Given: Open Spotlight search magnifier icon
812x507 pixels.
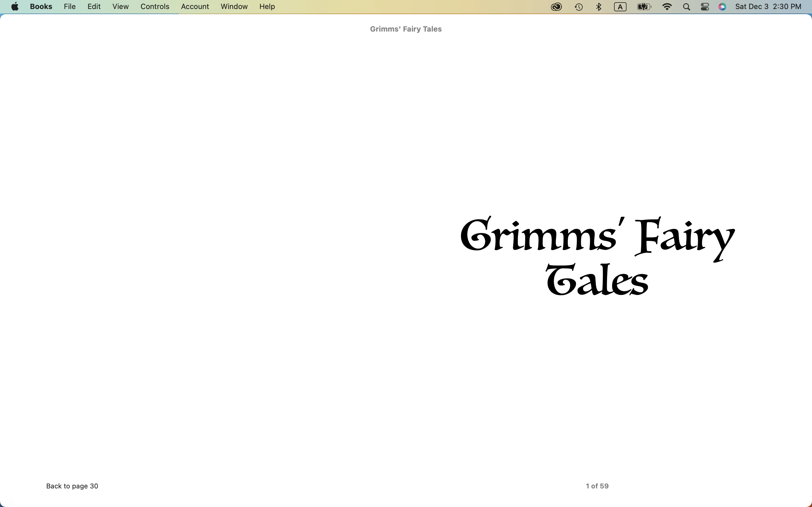Looking at the screenshot, I should point(687,7).
